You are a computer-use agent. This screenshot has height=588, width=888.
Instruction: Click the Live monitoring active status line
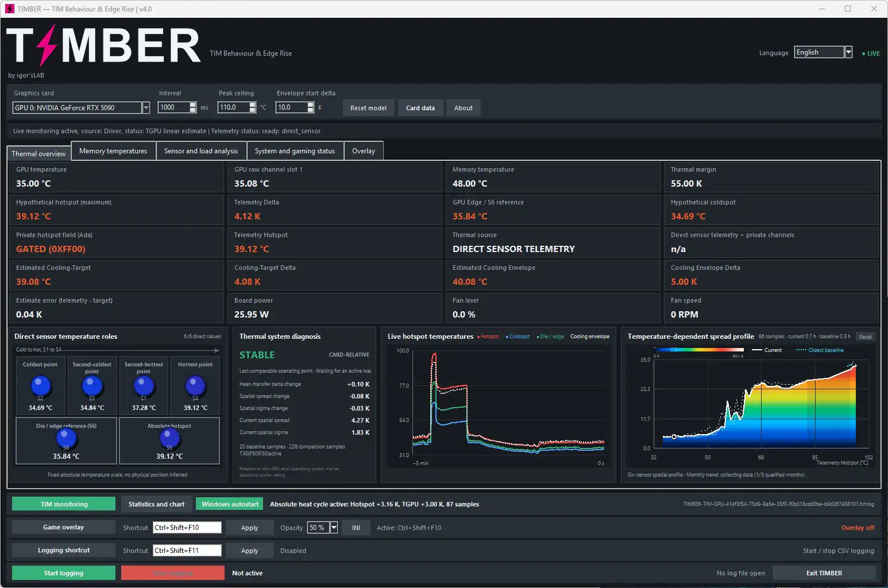click(x=167, y=131)
